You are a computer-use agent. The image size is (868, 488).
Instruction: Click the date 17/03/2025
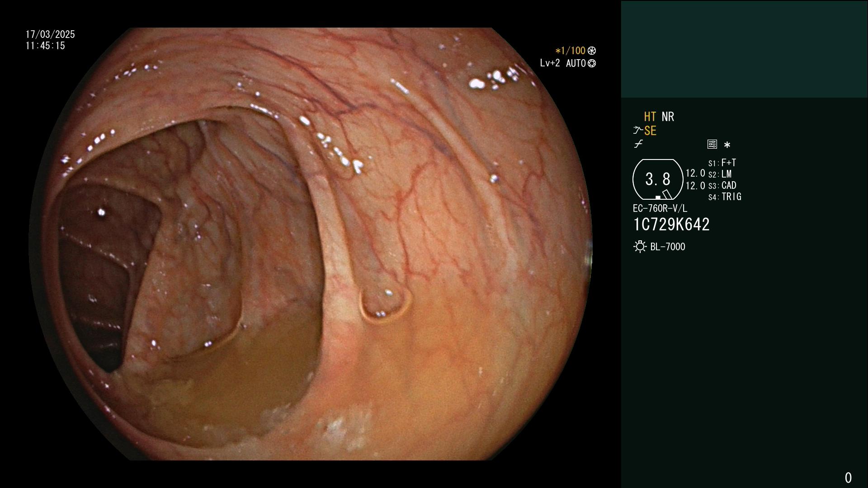point(50,34)
